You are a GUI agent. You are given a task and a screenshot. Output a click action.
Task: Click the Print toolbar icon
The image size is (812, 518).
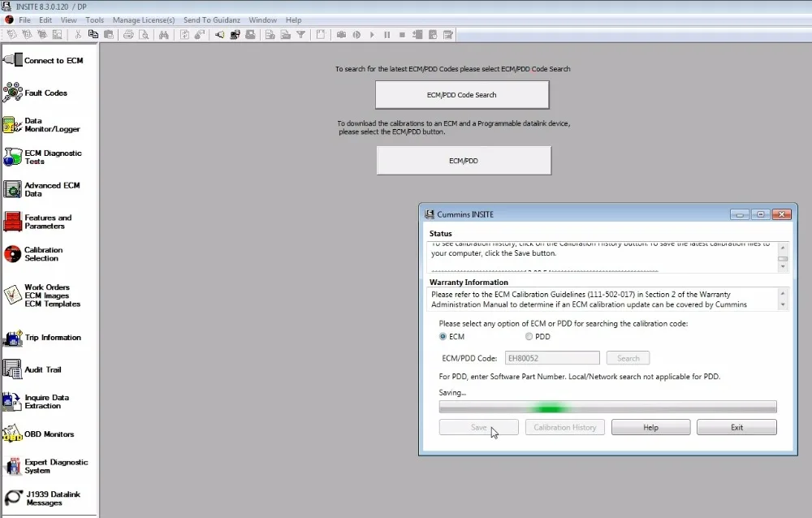(128, 35)
